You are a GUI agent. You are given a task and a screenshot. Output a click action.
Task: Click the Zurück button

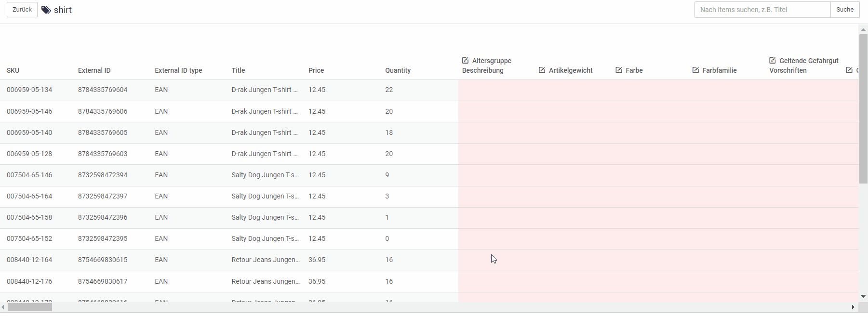coord(22,10)
